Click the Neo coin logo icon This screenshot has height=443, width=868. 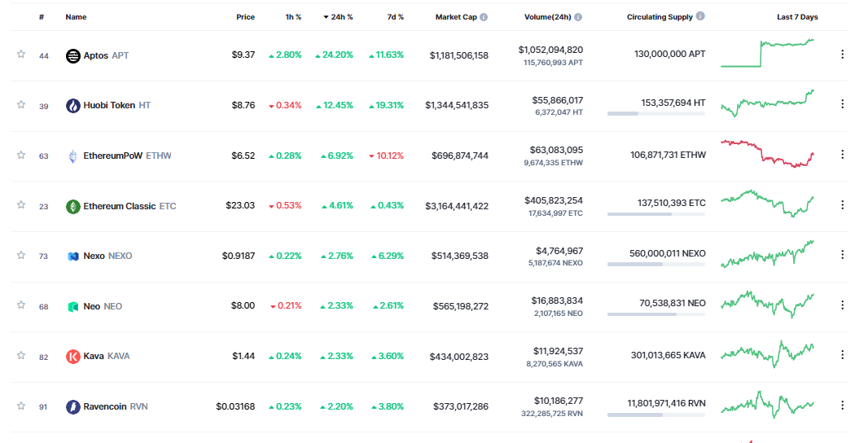(x=73, y=306)
